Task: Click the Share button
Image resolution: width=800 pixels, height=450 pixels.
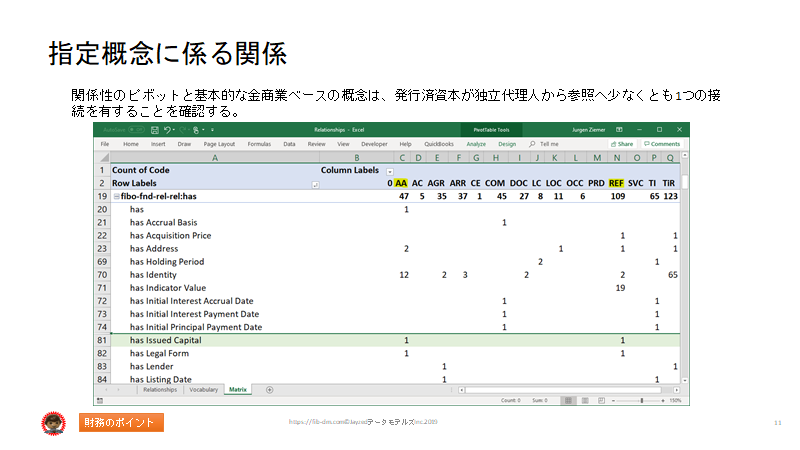Action: pos(622,144)
